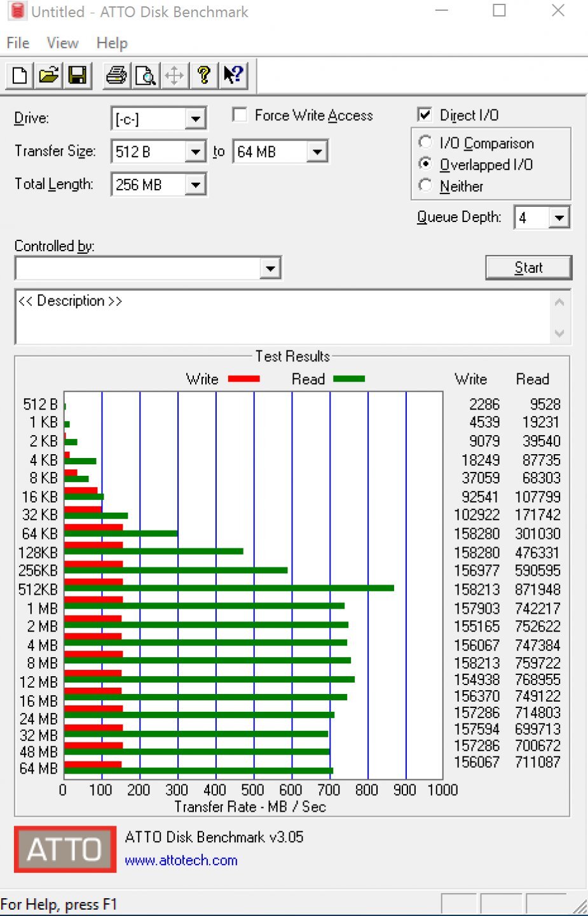This screenshot has width=588, height=916.
Task: Click write value 92541
Action: click(481, 496)
